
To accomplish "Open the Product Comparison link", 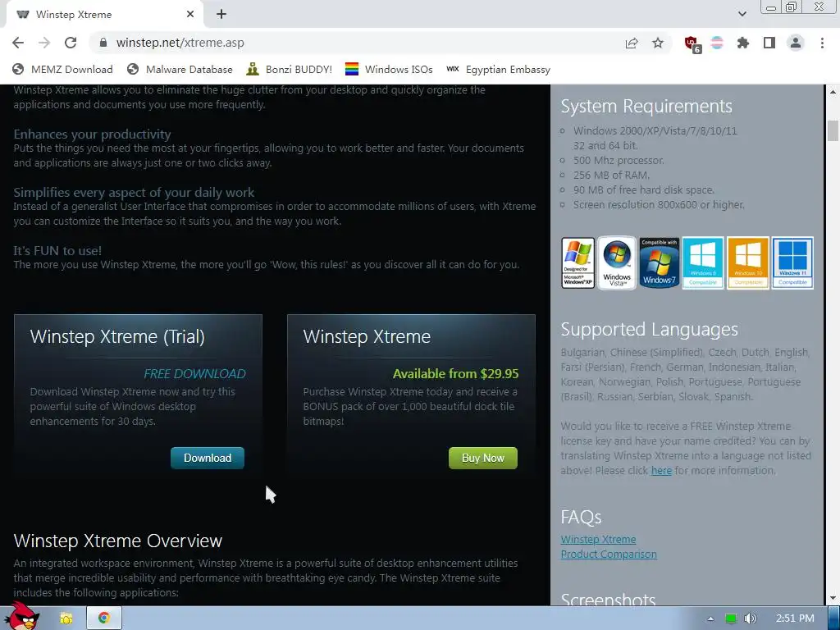I will pyautogui.click(x=609, y=555).
